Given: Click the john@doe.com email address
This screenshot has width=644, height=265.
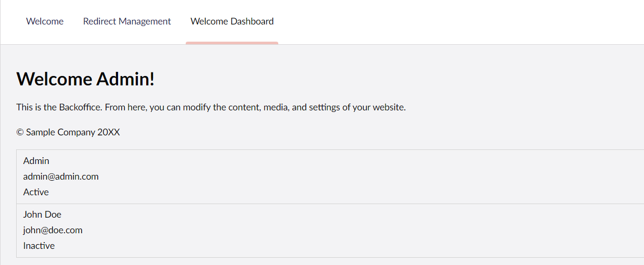Looking at the screenshot, I should click(x=53, y=230).
